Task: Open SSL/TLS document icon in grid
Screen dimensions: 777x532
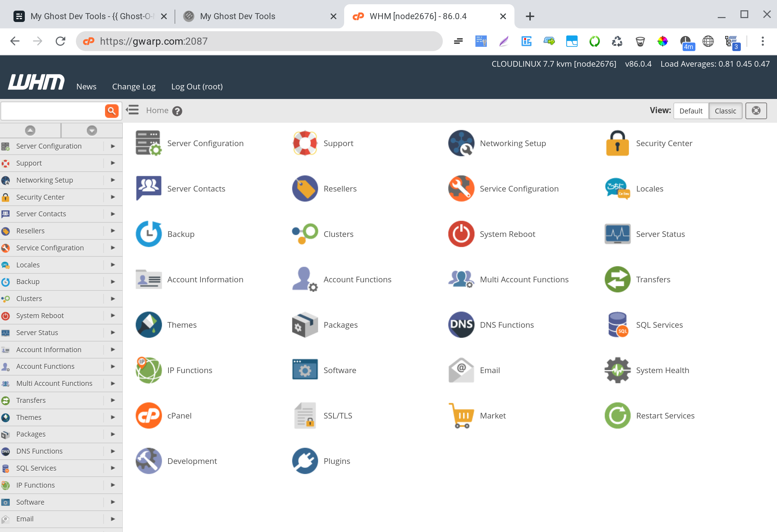Action: (305, 416)
